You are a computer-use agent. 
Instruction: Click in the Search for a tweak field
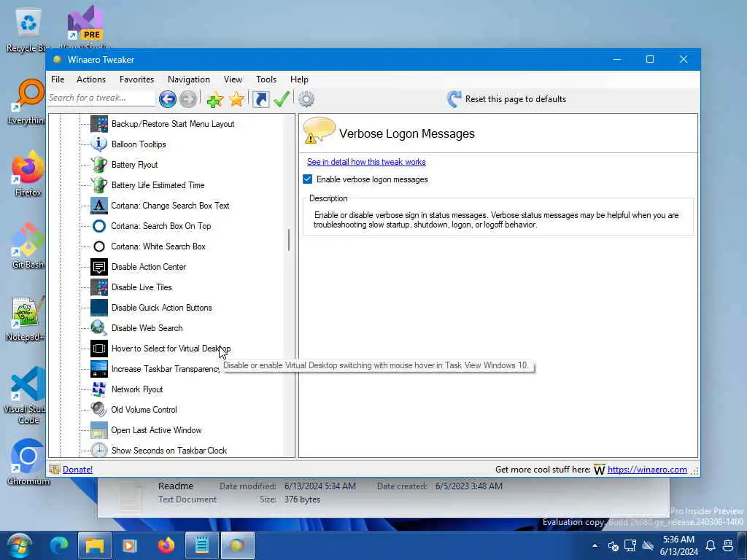pos(101,98)
